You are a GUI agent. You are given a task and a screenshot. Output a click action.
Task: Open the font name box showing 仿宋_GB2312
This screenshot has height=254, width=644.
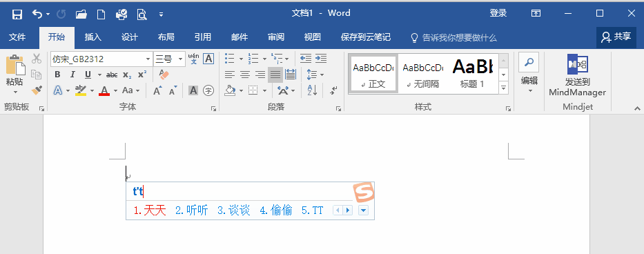pyautogui.click(x=101, y=59)
